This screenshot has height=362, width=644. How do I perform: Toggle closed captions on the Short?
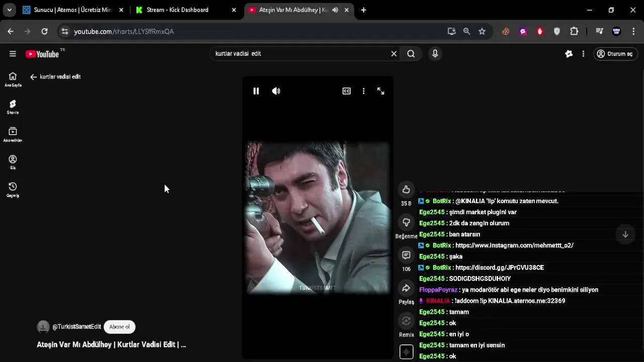point(347,91)
